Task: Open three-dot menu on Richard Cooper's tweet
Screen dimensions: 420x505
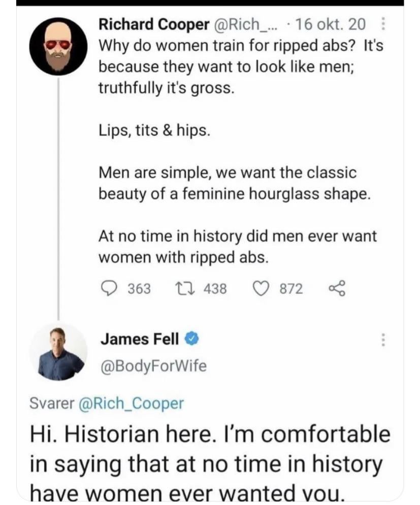Action: 382,24
